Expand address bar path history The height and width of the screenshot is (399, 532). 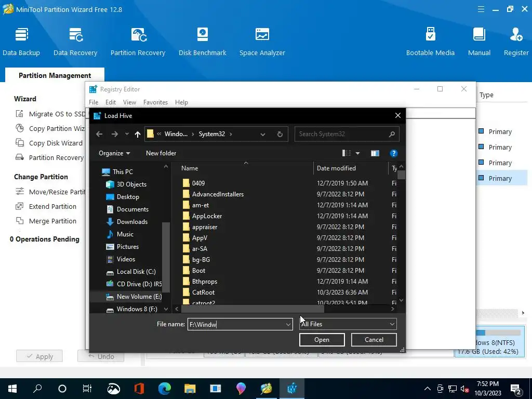coord(262,135)
